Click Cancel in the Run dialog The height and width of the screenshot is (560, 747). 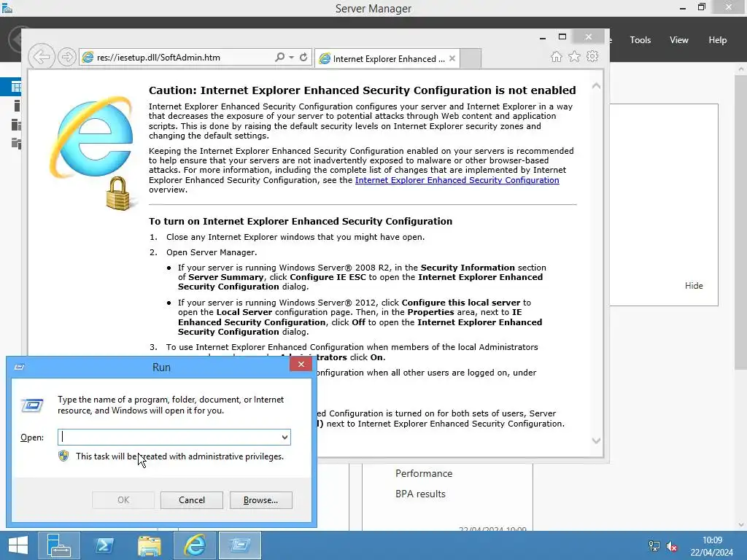pyautogui.click(x=192, y=500)
